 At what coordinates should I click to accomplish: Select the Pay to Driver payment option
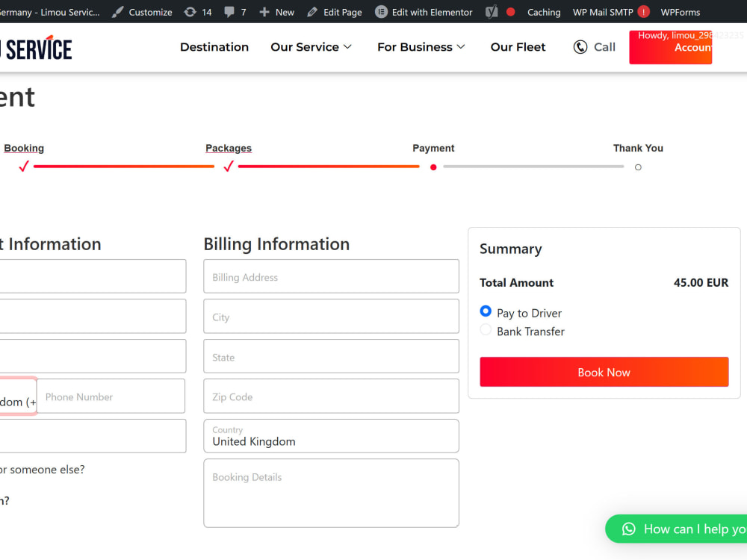[x=486, y=312]
